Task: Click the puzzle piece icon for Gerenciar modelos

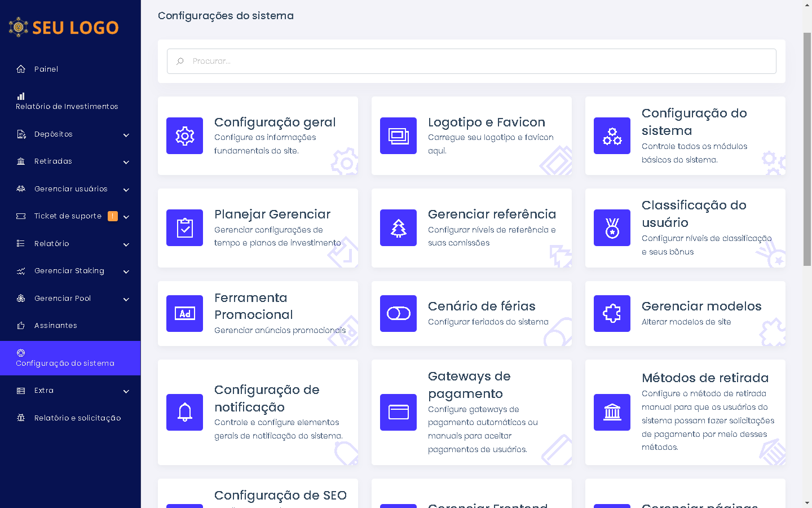Action: click(612, 314)
